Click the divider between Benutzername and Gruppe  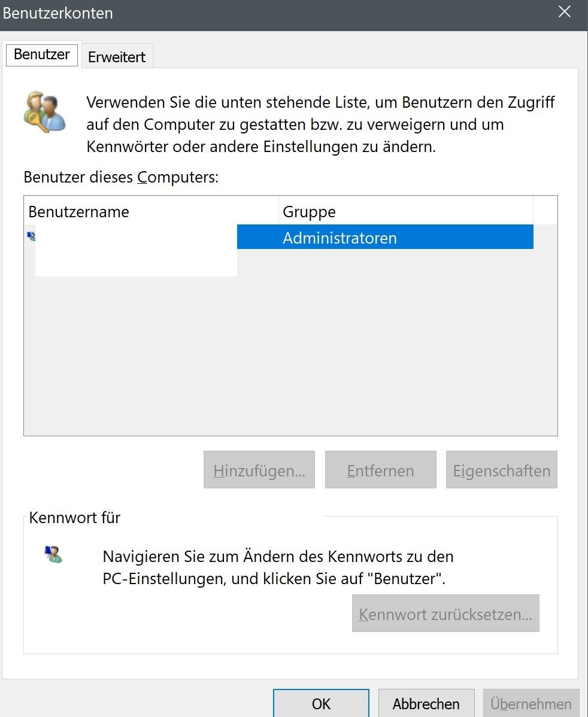(x=278, y=211)
